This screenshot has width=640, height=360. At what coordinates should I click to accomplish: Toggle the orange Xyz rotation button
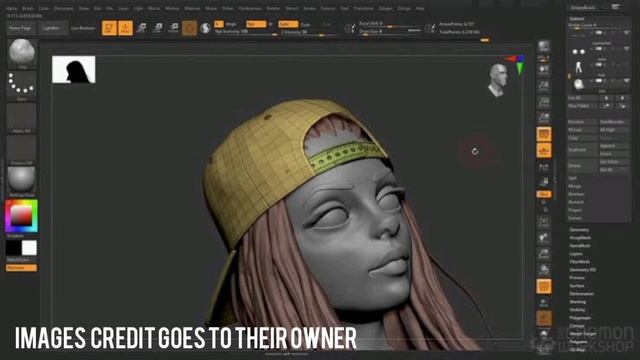[x=544, y=194]
